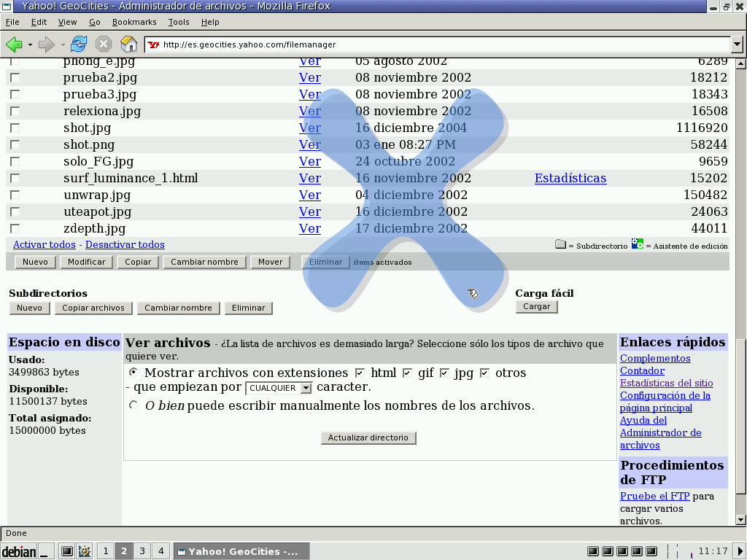Uncheck the html extension checkbox
The width and height of the screenshot is (747, 560).
pyautogui.click(x=360, y=373)
